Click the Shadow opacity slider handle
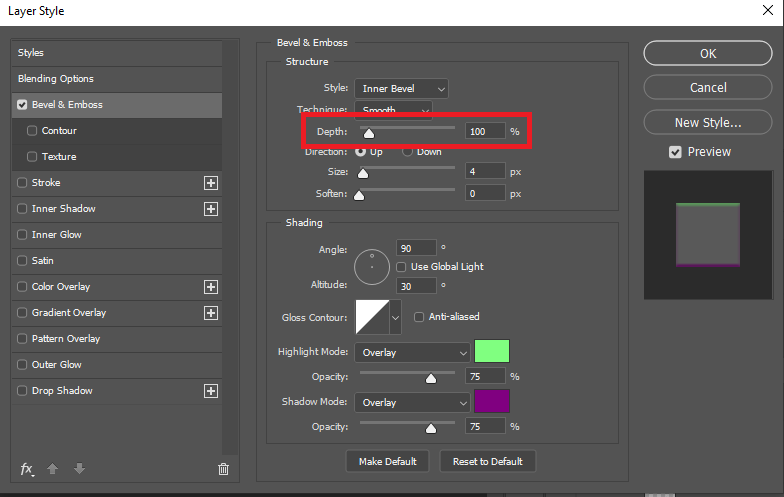The image size is (784, 497). (430, 428)
